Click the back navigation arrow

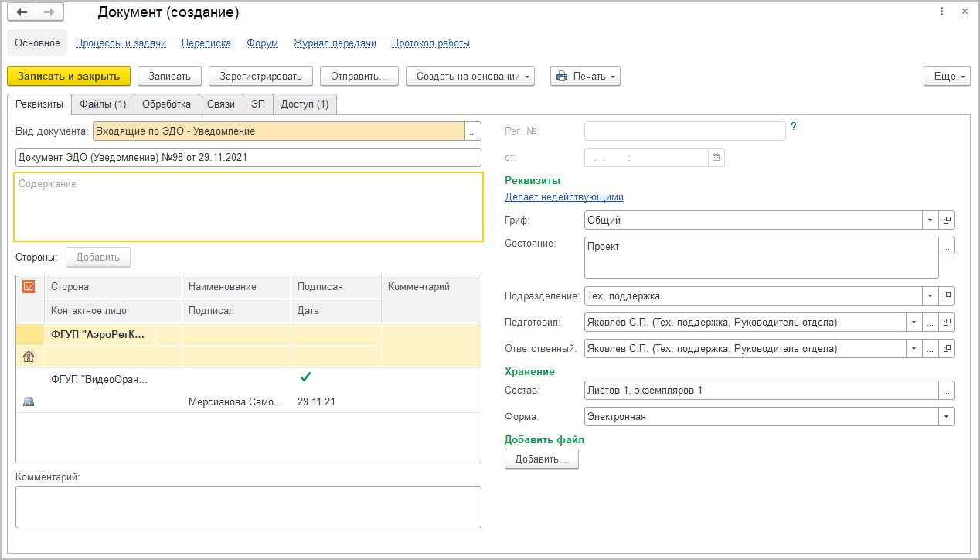pos(22,12)
